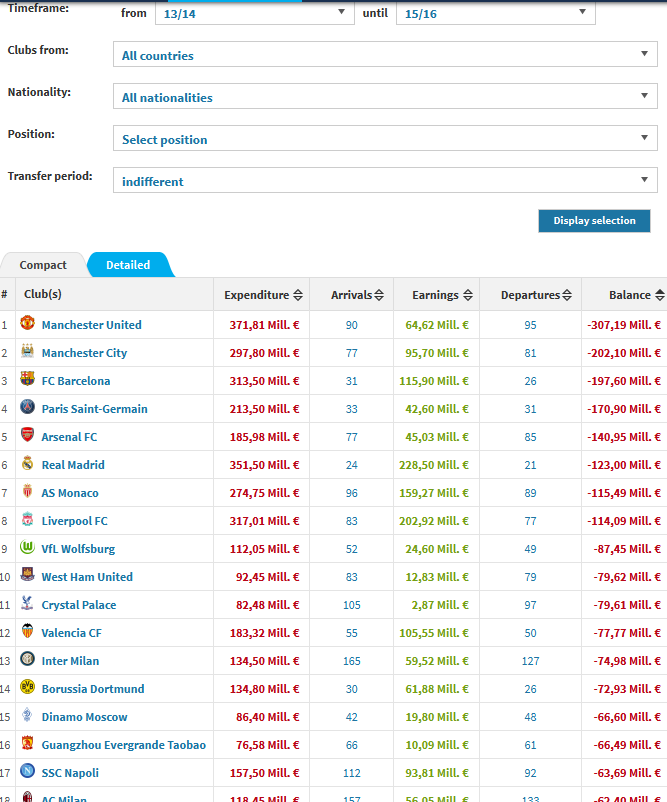Click the Liverpool FC crest

[x=28, y=519]
